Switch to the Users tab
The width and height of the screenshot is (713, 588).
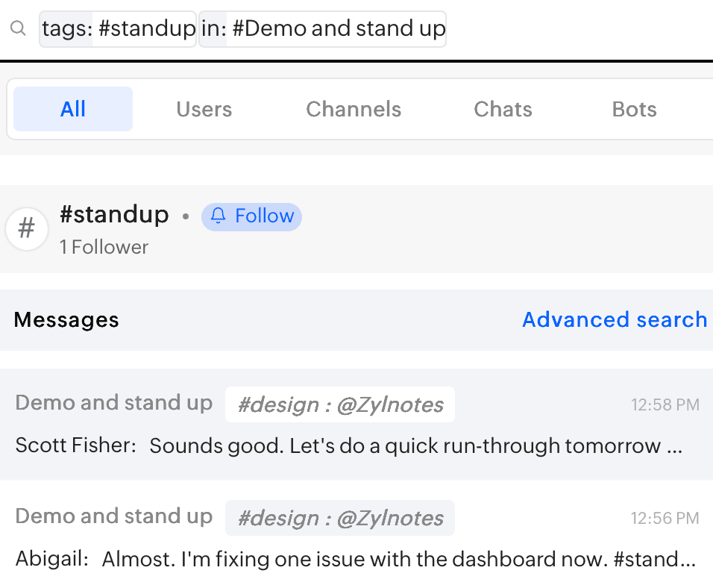pyautogui.click(x=204, y=109)
